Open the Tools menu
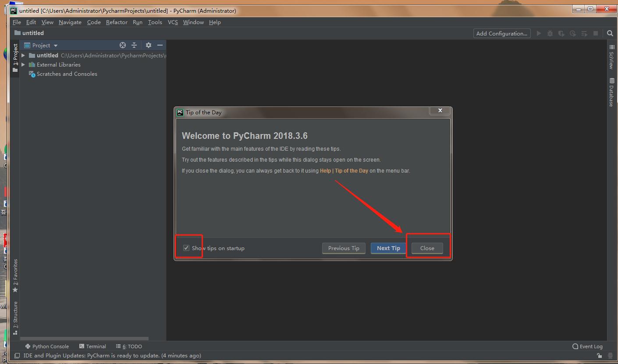This screenshot has height=364, width=618. point(155,22)
